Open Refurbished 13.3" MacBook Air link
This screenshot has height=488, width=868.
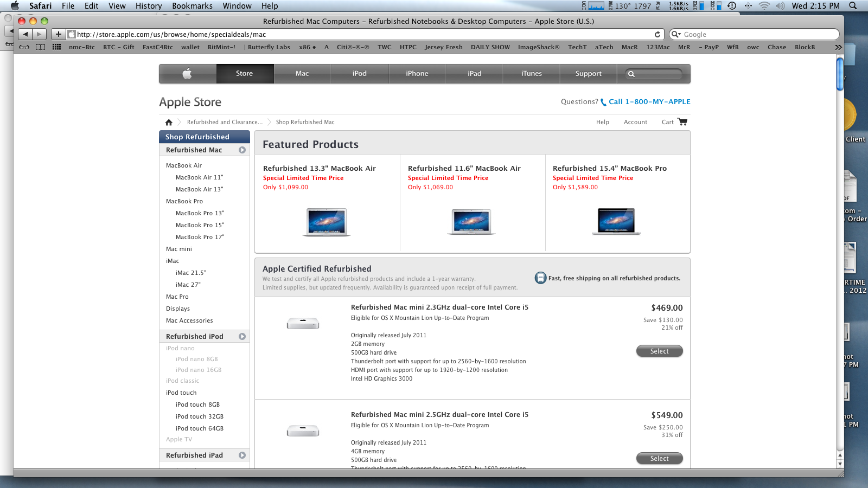[320, 169]
